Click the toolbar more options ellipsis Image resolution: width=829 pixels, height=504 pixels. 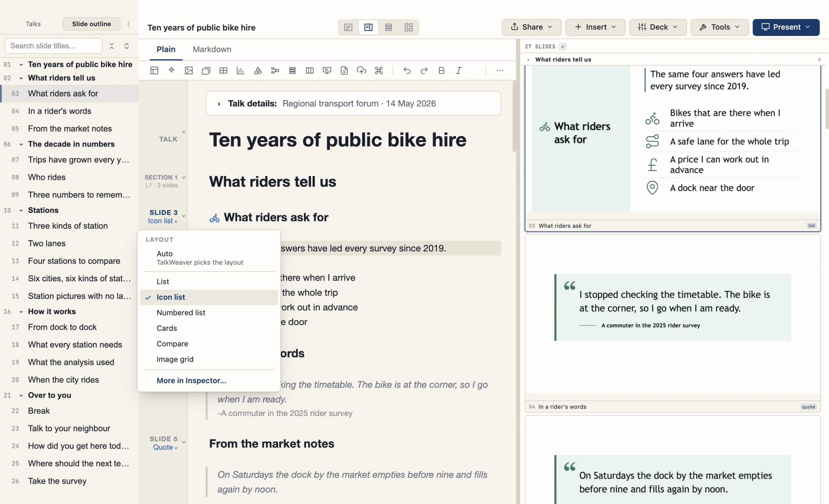point(500,71)
